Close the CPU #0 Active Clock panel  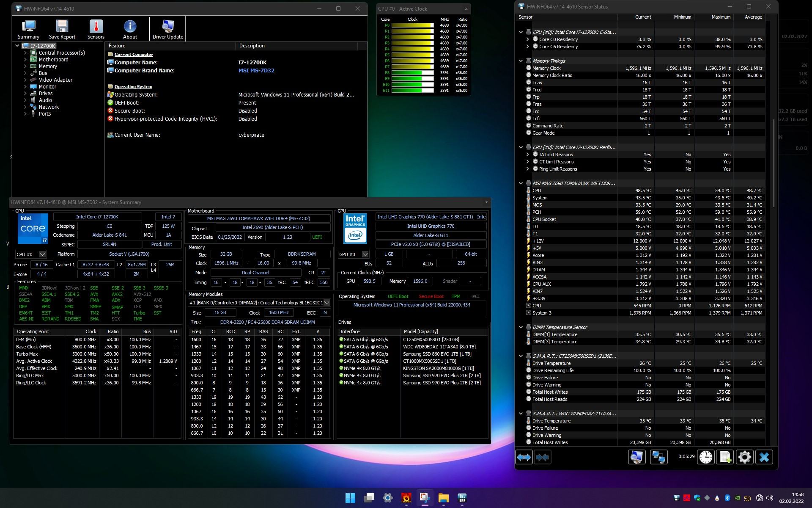coord(466,9)
